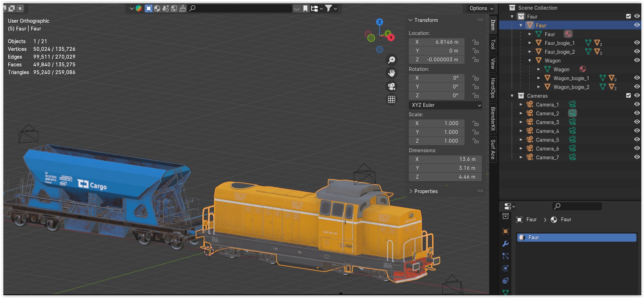Screen dimensions: 644x298
Task: Open the Object Constraints properties tab icon
Action: pyautogui.click(x=505, y=281)
